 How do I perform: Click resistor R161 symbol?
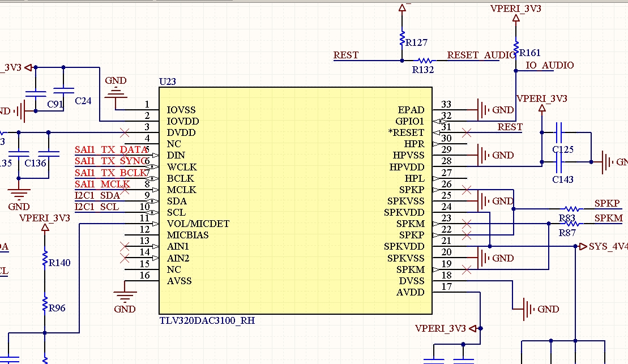pos(516,48)
